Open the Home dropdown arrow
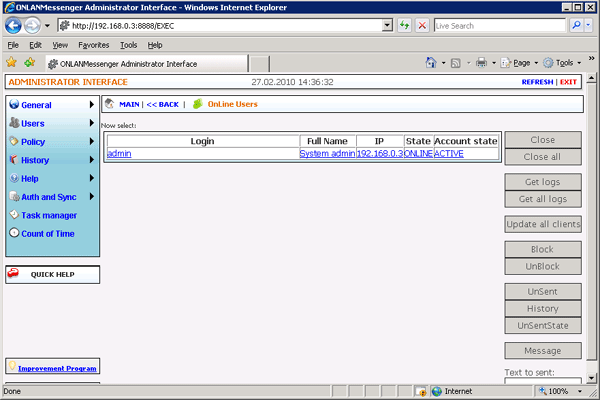Image resolution: width=600 pixels, height=400 pixels. pyautogui.click(x=443, y=63)
